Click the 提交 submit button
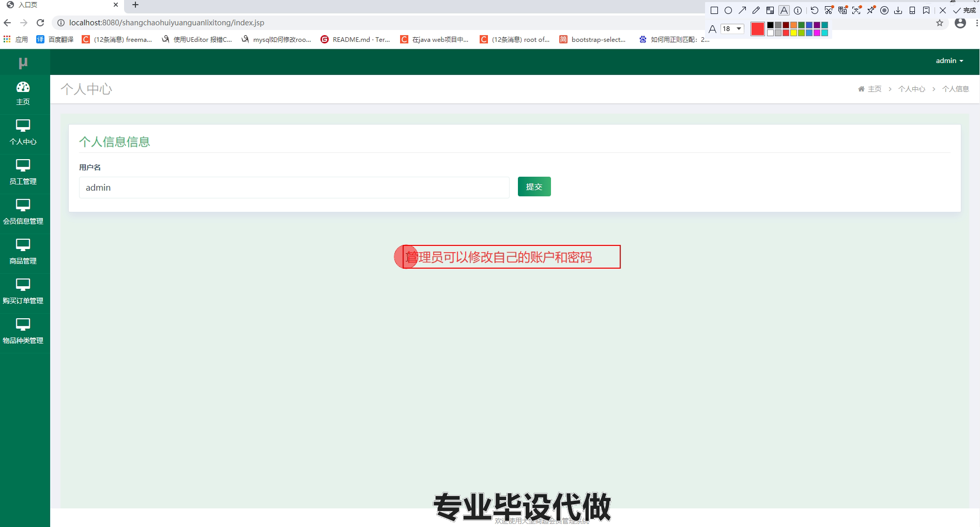 coord(534,187)
